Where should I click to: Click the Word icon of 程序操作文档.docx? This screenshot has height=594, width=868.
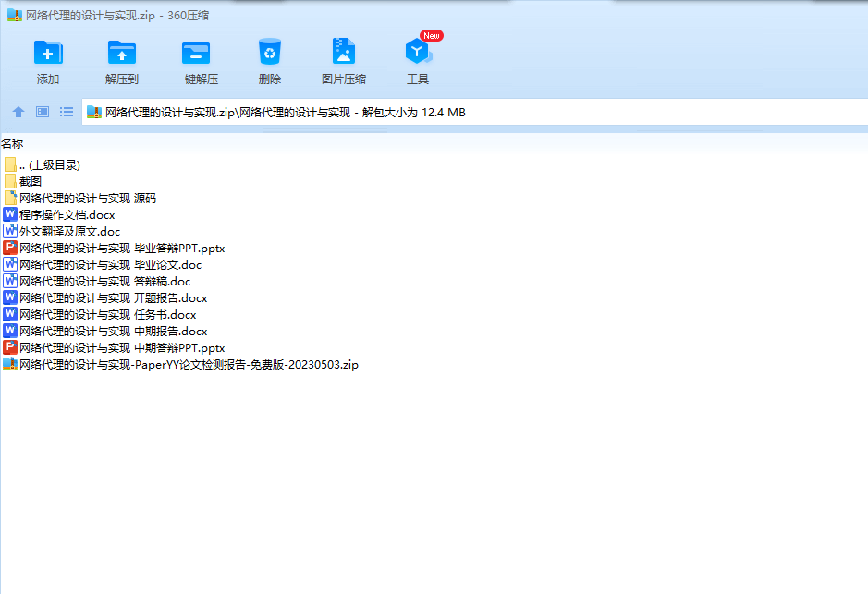click(10, 214)
